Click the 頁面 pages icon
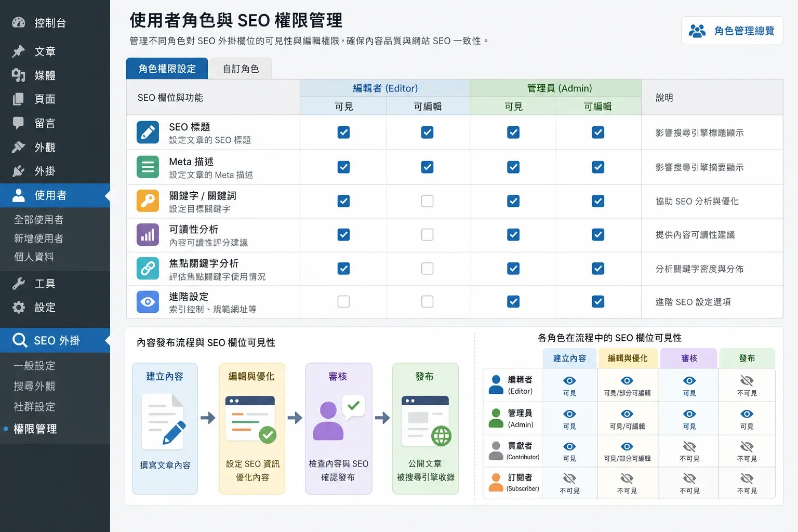798x532 pixels. click(19, 99)
